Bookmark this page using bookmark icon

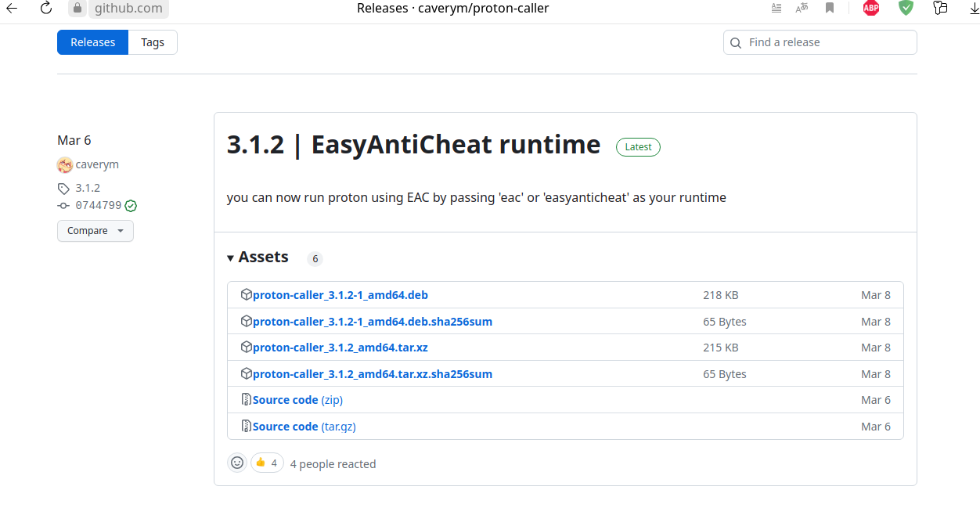(x=829, y=9)
